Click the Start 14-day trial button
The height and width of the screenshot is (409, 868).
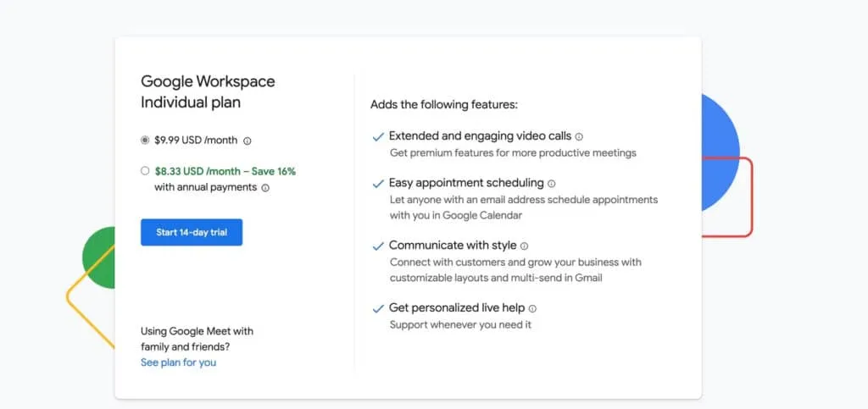192,232
